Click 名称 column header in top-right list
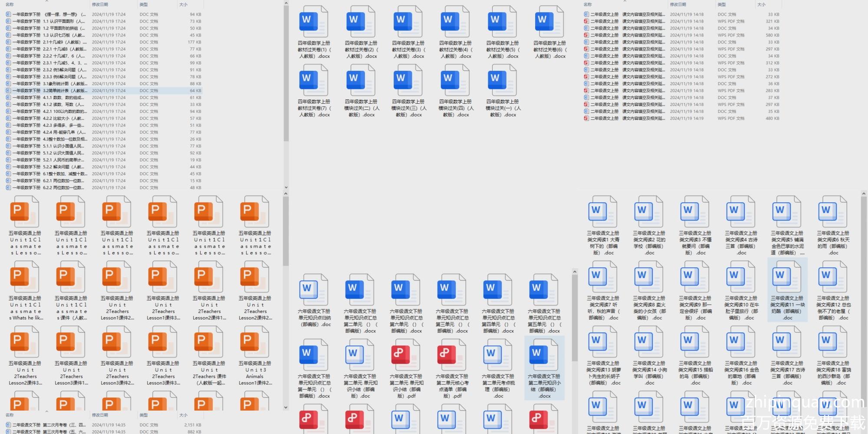 [588, 4]
